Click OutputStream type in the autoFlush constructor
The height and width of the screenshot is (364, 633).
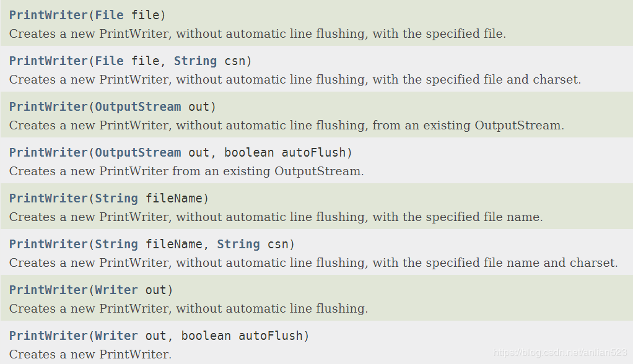[138, 152]
